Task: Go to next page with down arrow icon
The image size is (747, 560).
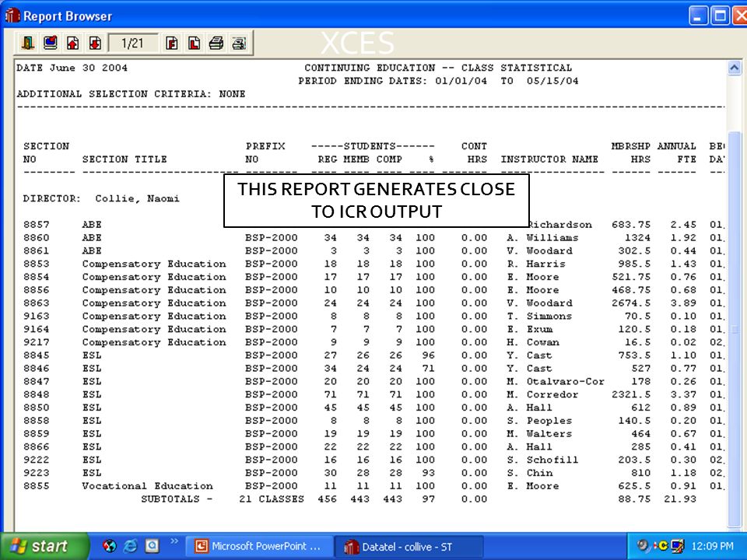Action: [x=95, y=44]
